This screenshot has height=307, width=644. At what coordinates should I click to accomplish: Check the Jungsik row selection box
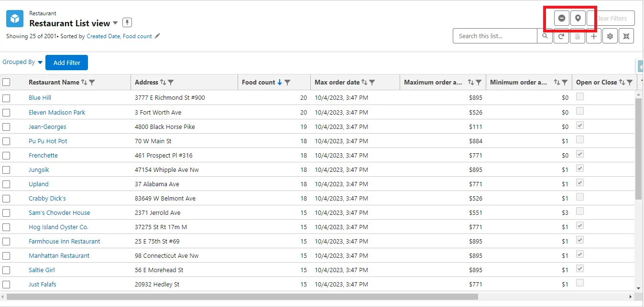click(x=6, y=170)
